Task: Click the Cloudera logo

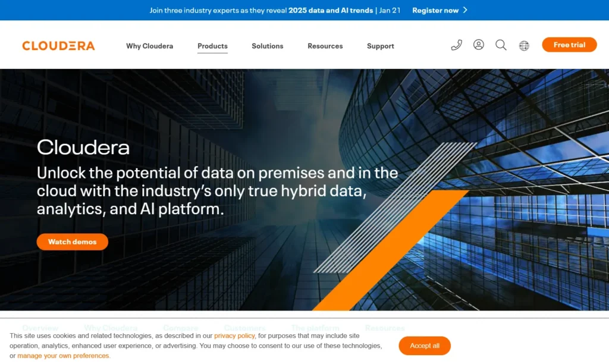Action: [59, 46]
